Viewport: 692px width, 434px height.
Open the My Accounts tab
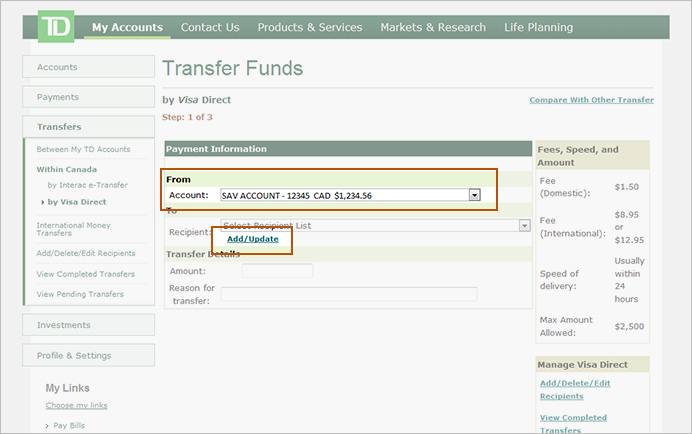click(x=127, y=27)
